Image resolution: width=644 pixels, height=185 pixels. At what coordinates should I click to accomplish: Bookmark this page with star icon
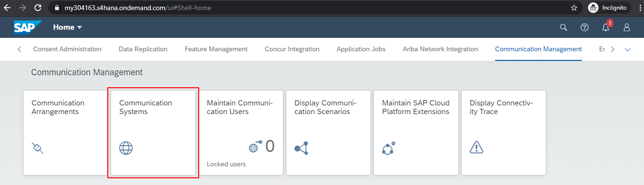point(574,8)
